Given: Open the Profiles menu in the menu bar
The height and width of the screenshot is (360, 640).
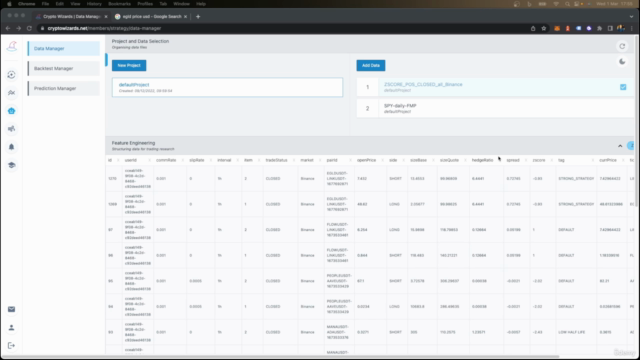Looking at the screenshot, I should point(145,4).
